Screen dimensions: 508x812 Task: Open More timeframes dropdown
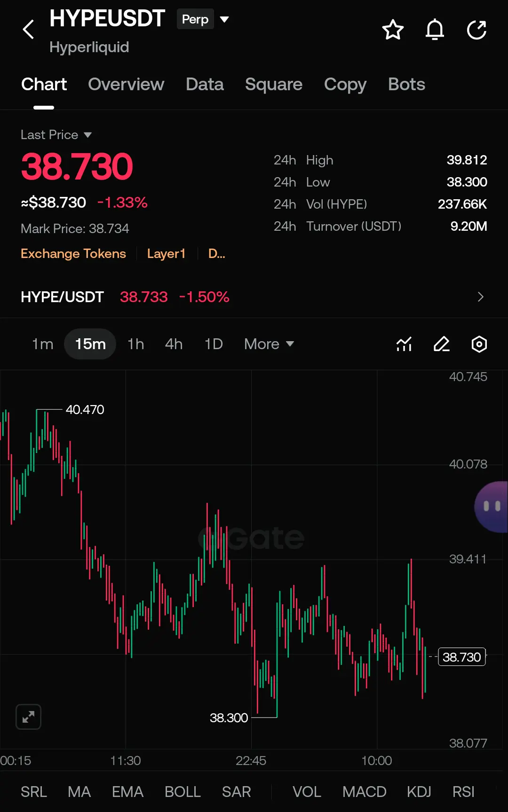(269, 344)
